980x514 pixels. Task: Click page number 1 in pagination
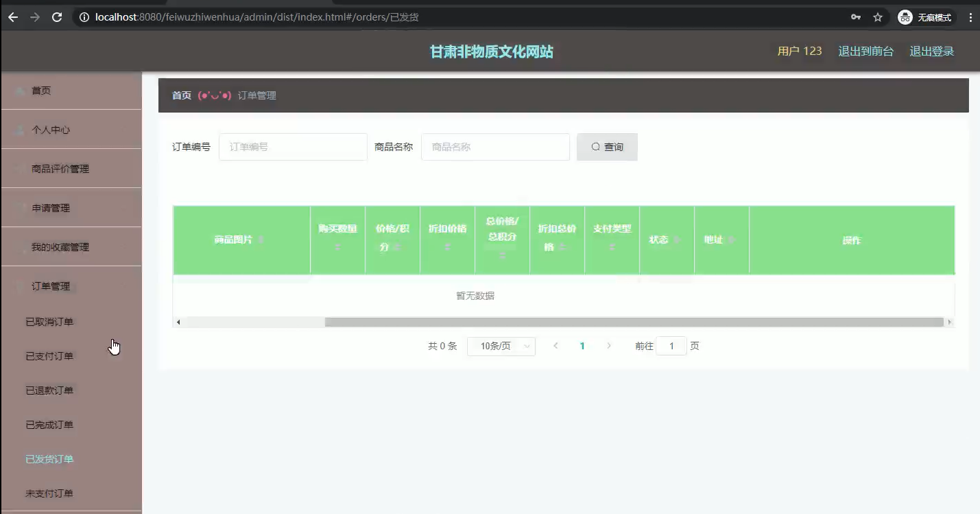pyautogui.click(x=582, y=346)
